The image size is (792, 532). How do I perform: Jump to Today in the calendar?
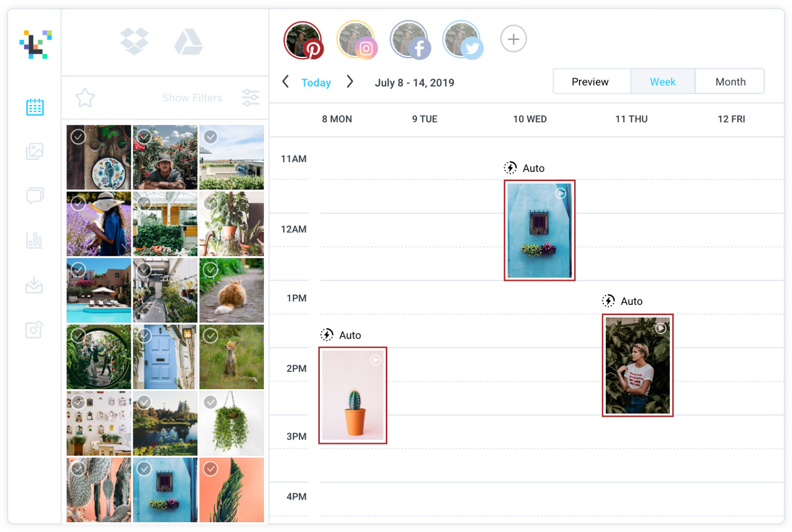[x=316, y=83]
